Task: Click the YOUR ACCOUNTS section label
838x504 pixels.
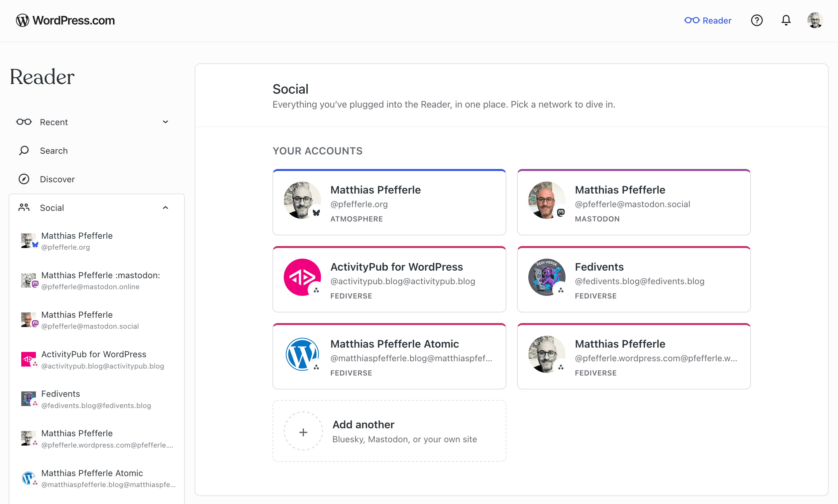Action: (x=317, y=151)
